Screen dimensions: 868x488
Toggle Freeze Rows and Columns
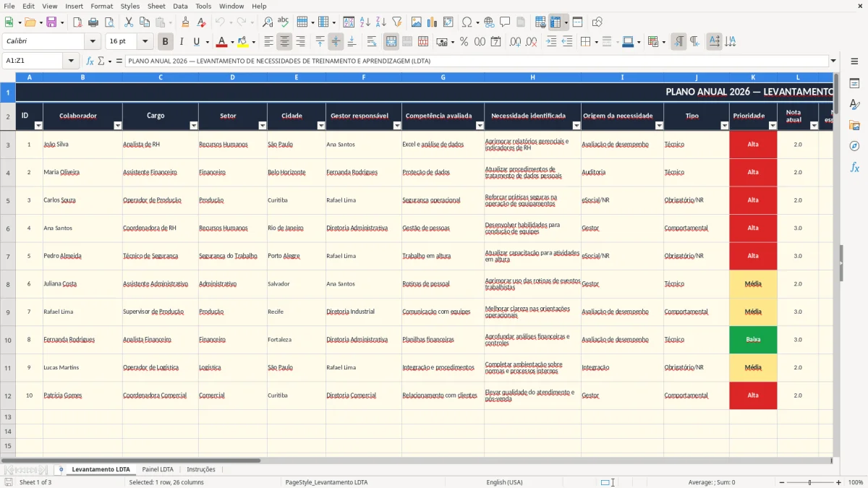(556, 22)
